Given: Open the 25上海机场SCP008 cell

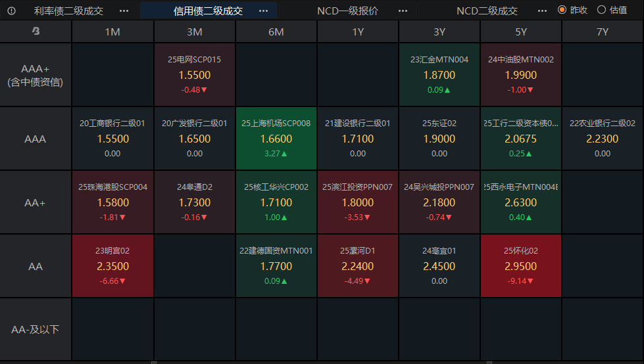Looking at the screenshot, I should click(x=276, y=139).
